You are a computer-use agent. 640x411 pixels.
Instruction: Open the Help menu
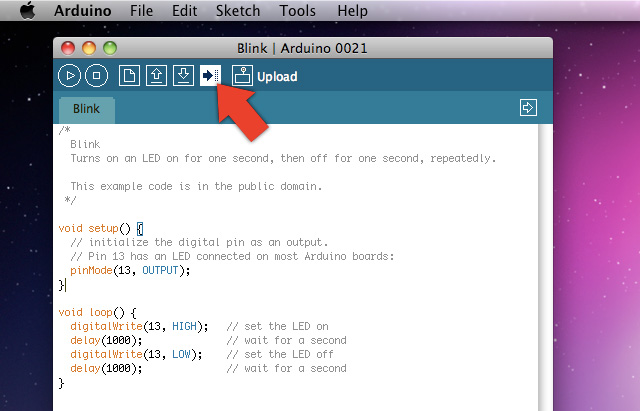click(x=352, y=11)
